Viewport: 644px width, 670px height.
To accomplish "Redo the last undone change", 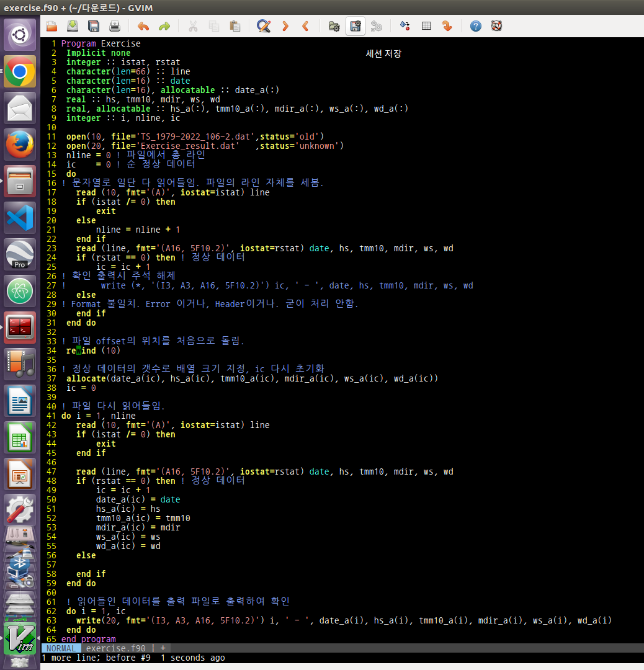I will coord(164,26).
